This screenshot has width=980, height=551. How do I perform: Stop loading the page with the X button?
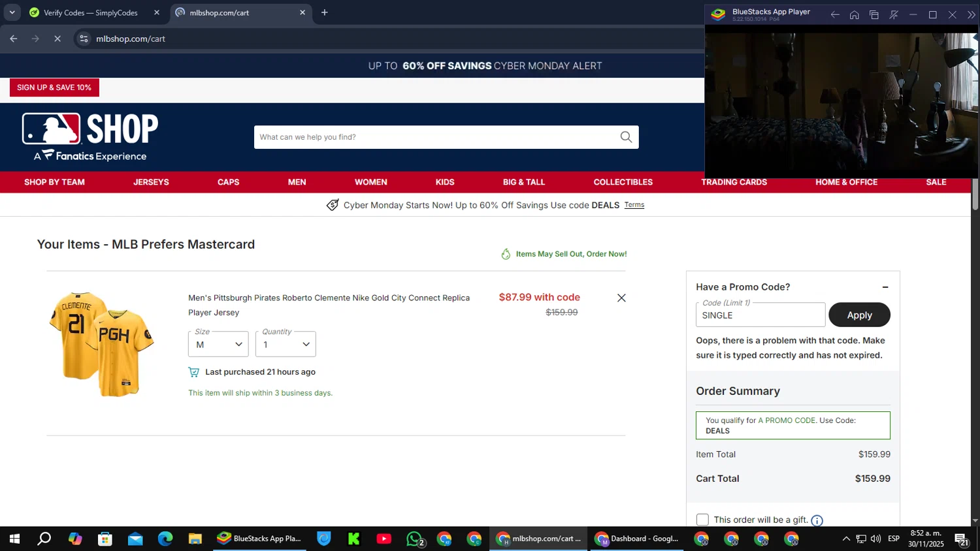pos(57,39)
